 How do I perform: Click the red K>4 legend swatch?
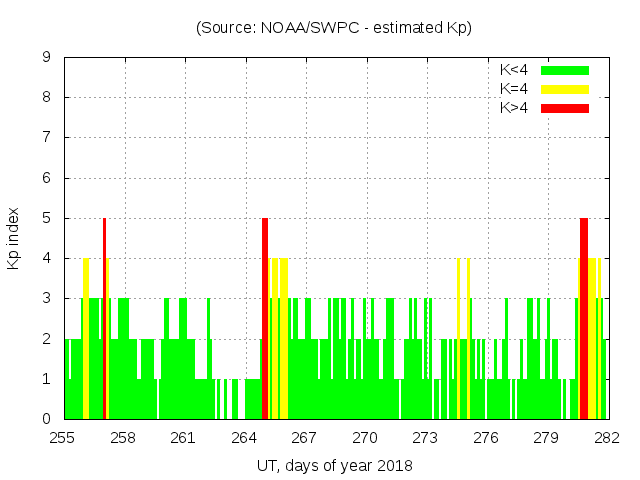coord(565,108)
